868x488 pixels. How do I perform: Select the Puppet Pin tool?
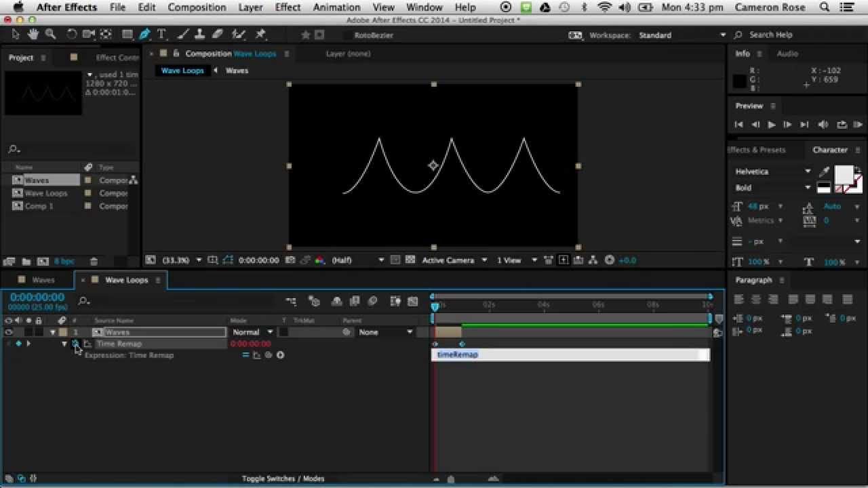[x=260, y=35]
